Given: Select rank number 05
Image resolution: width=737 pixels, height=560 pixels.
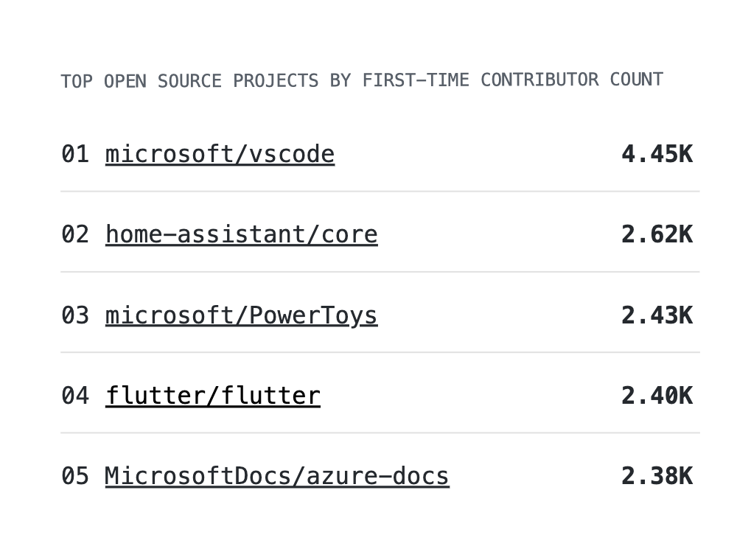Looking at the screenshot, I should point(75,476).
